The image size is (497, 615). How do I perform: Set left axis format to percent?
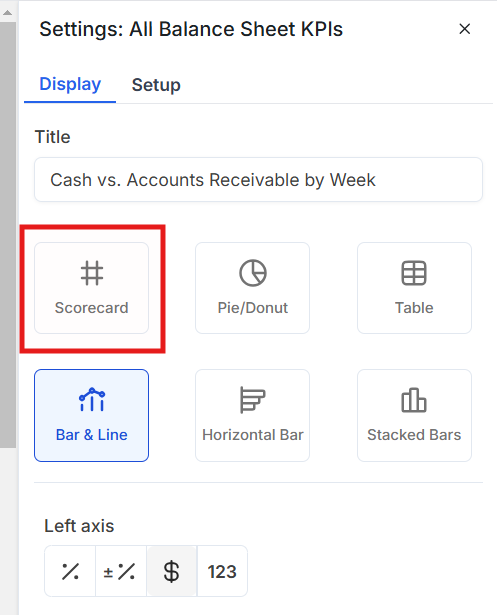click(70, 571)
